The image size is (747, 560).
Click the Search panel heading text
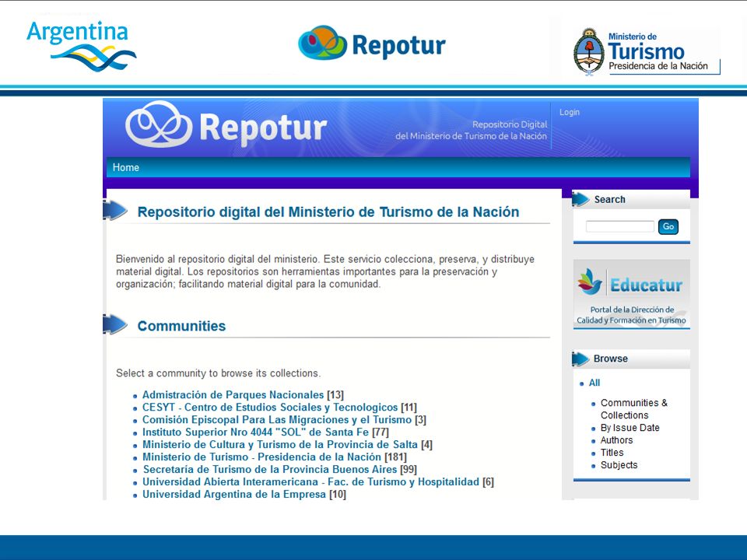click(x=610, y=200)
